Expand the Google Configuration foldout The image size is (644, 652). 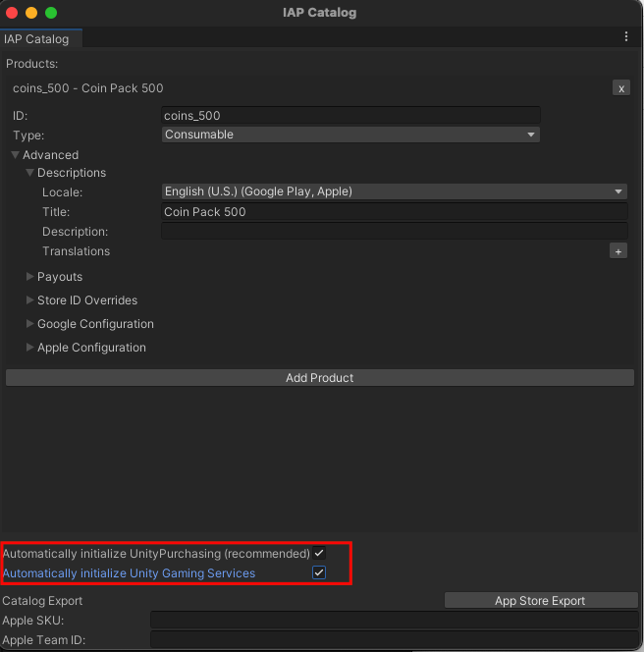click(30, 324)
